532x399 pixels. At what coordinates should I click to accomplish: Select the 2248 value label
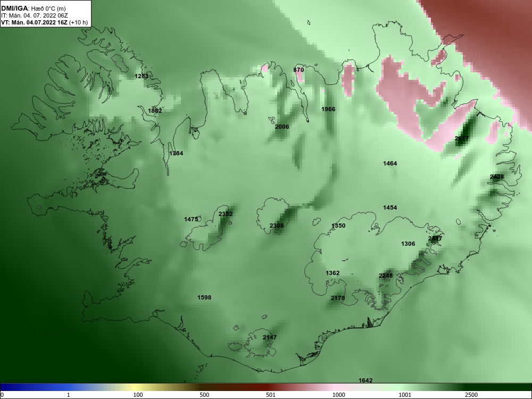tap(386, 276)
